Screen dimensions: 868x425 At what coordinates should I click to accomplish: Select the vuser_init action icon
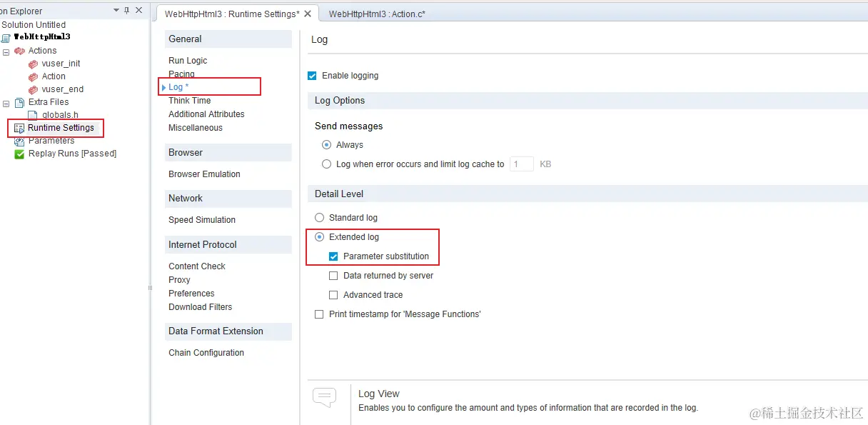point(33,64)
